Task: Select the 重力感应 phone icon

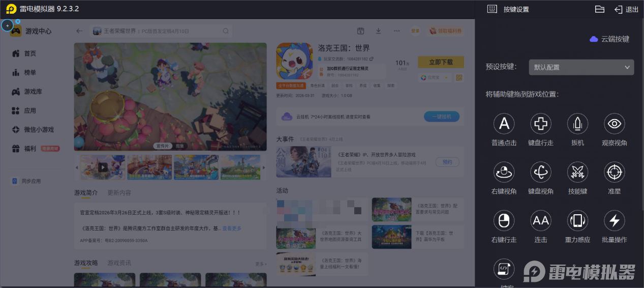Action: [x=577, y=220]
